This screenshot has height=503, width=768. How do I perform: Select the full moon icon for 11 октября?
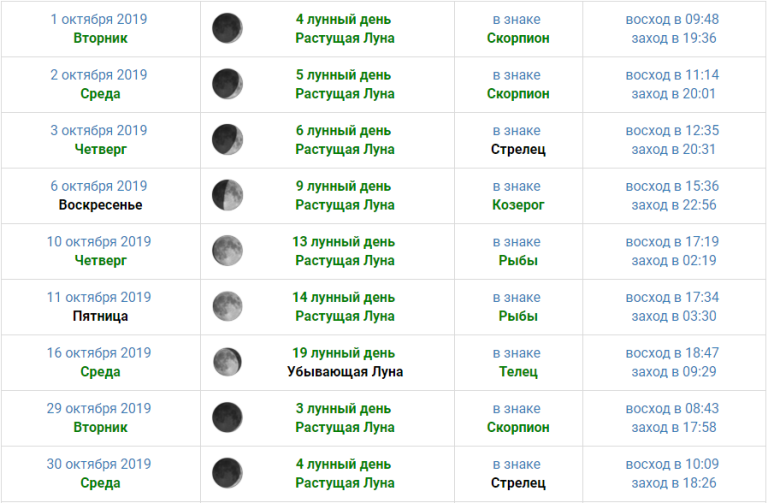click(227, 306)
